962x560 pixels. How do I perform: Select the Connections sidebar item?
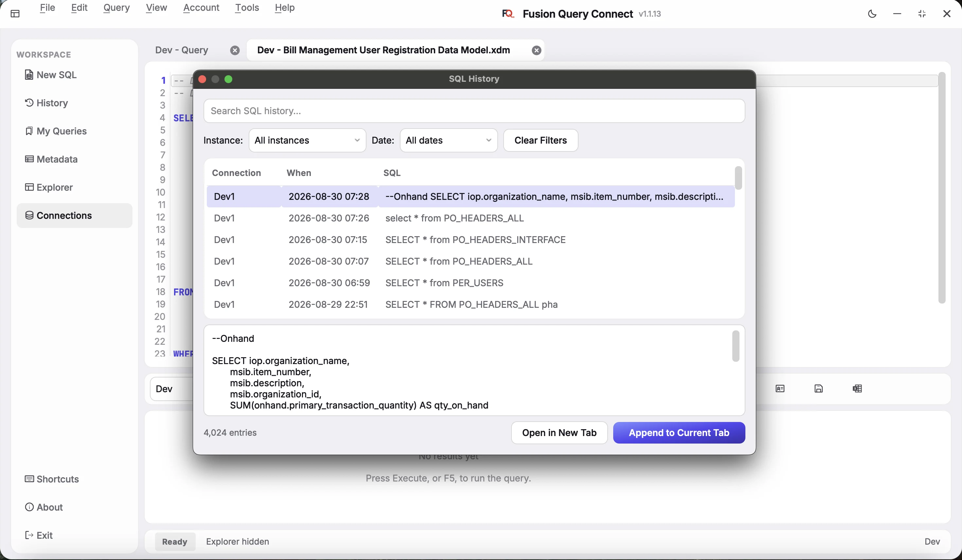pos(75,216)
